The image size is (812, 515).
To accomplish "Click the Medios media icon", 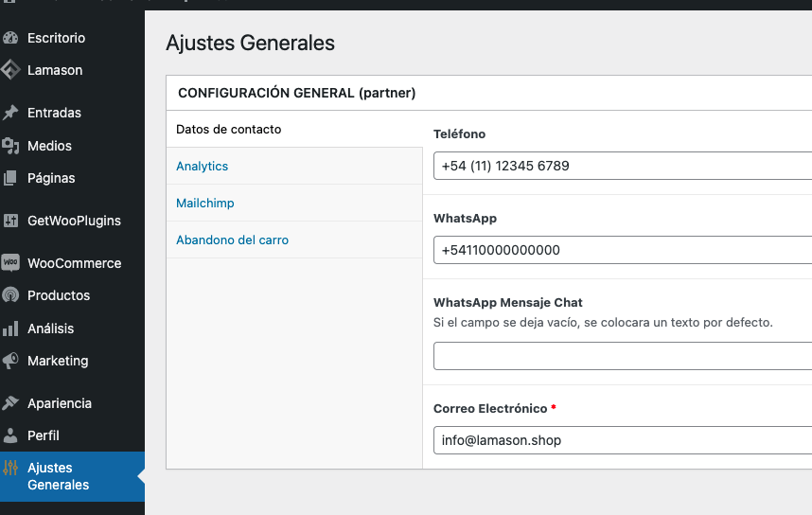I will 11,146.
